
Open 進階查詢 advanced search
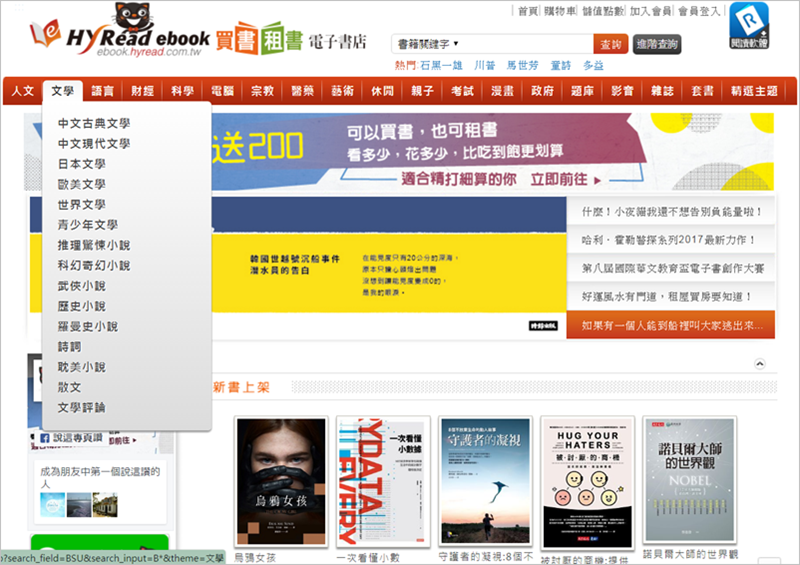point(656,44)
